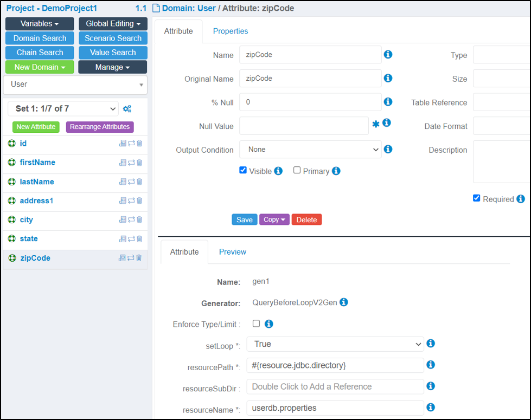Show info for the Name field
Image resolution: width=531 pixels, height=420 pixels.
(x=388, y=55)
